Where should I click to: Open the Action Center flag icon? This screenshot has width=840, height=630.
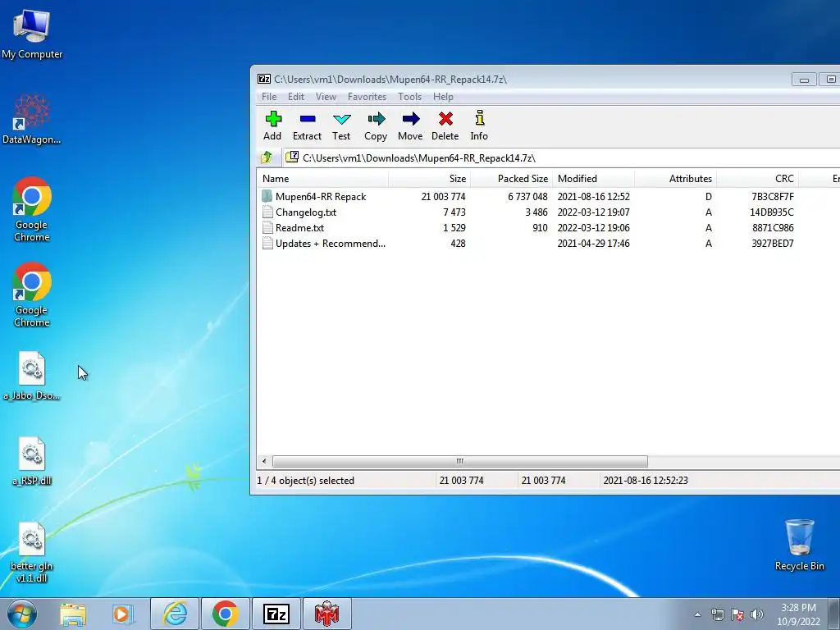click(x=737, y=614)
